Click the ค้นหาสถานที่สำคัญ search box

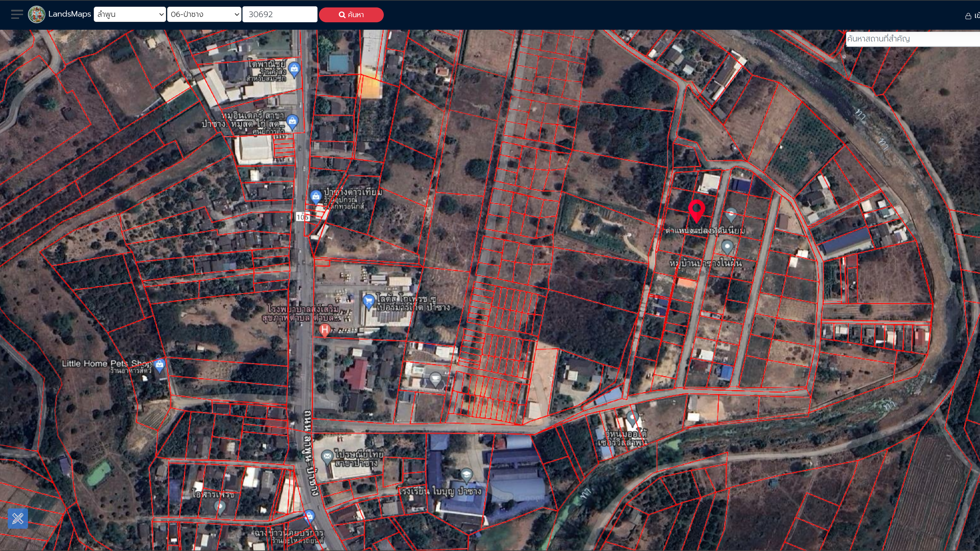(x=913, y=39)
